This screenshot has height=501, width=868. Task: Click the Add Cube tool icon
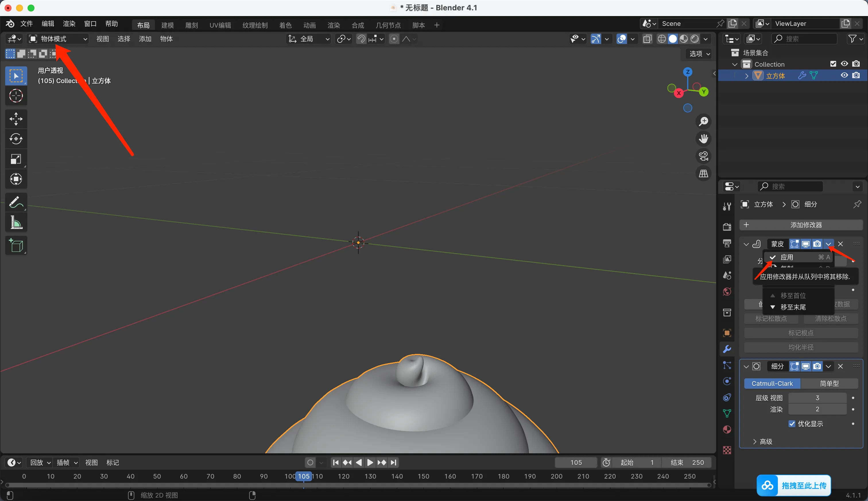click(x=16, y=245)
